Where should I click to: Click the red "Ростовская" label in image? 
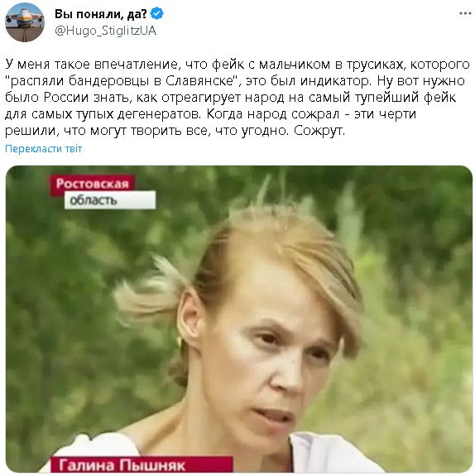(92, 184)
